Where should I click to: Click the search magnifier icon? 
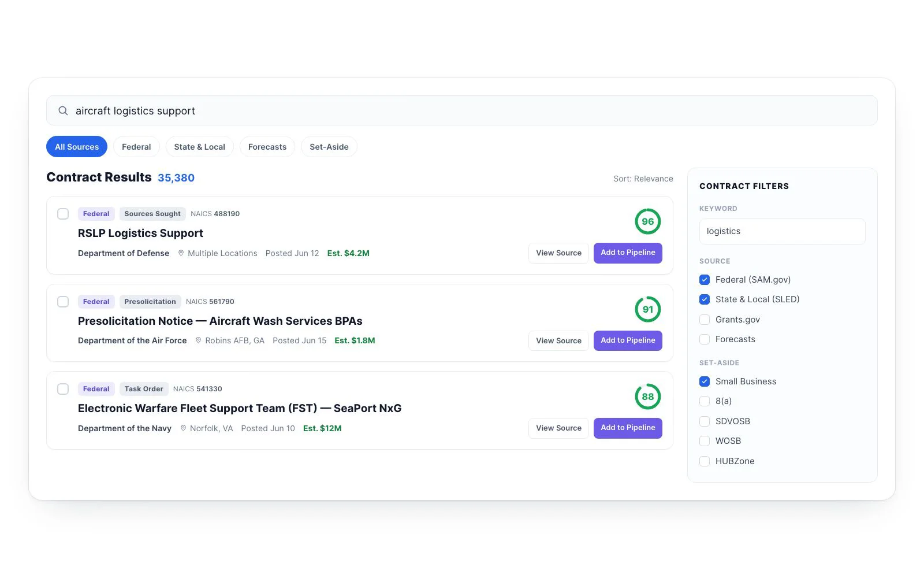pyautogui.click(x=63, y=110)
